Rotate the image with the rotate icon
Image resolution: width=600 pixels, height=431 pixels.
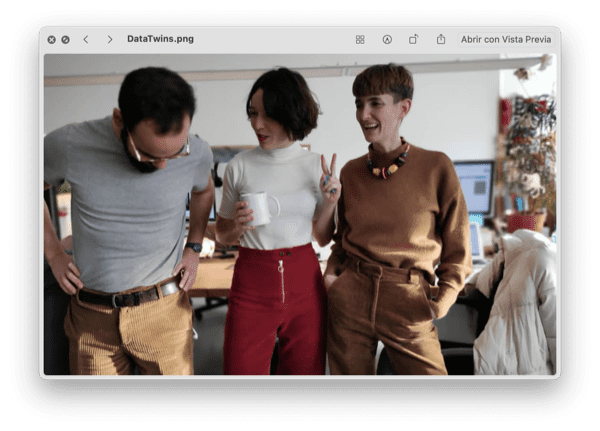(x=413, y=39)
